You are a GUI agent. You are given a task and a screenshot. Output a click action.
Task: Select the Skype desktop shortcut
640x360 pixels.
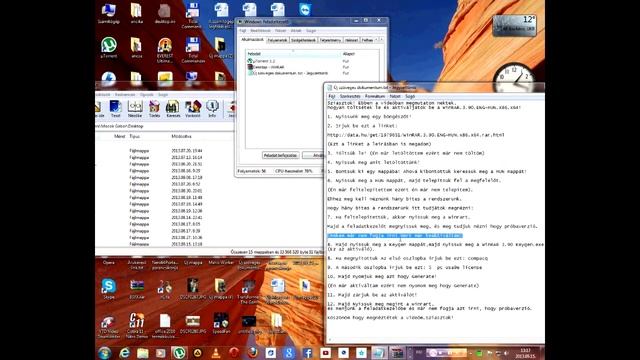[109, 289]
